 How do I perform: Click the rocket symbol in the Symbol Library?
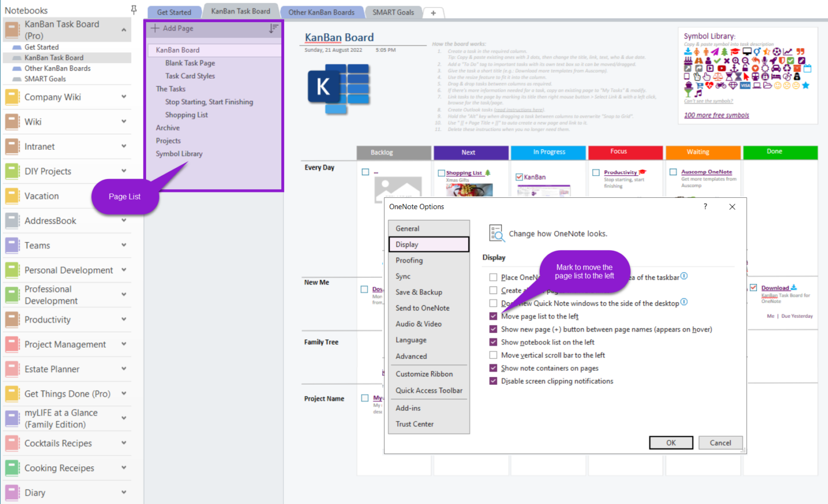pyautogui.click(x=772, y=60)
